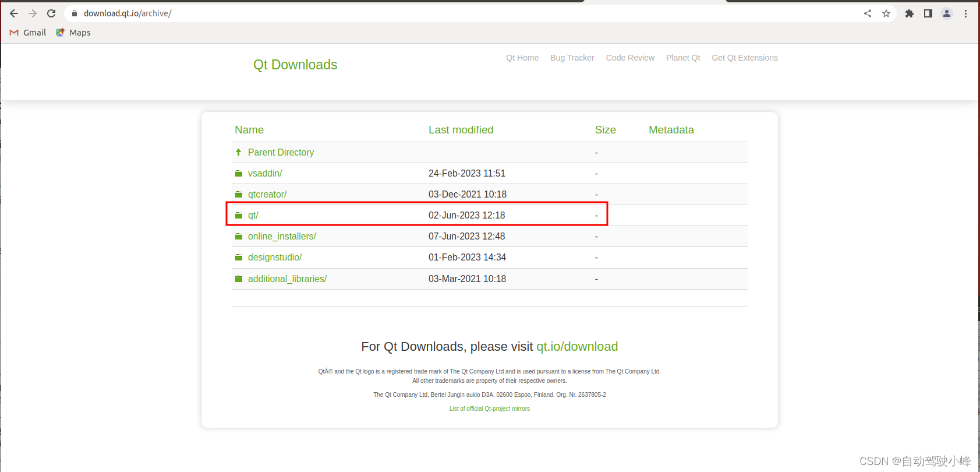Click the folder icon next to designstudio/
This screenshot has height=472, width=980.
click(x=239, y=257)
